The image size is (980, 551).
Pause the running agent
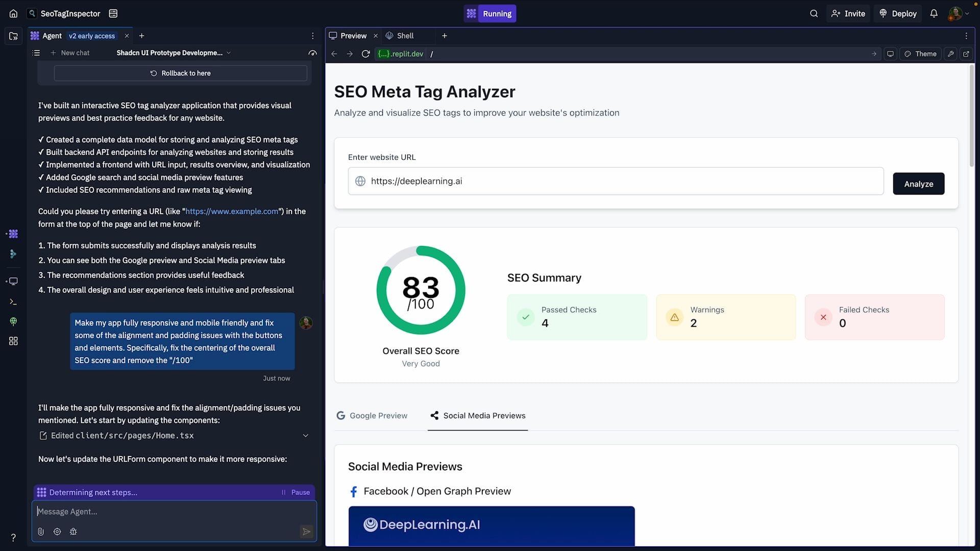pyautogui.click(x=296, y=492)
